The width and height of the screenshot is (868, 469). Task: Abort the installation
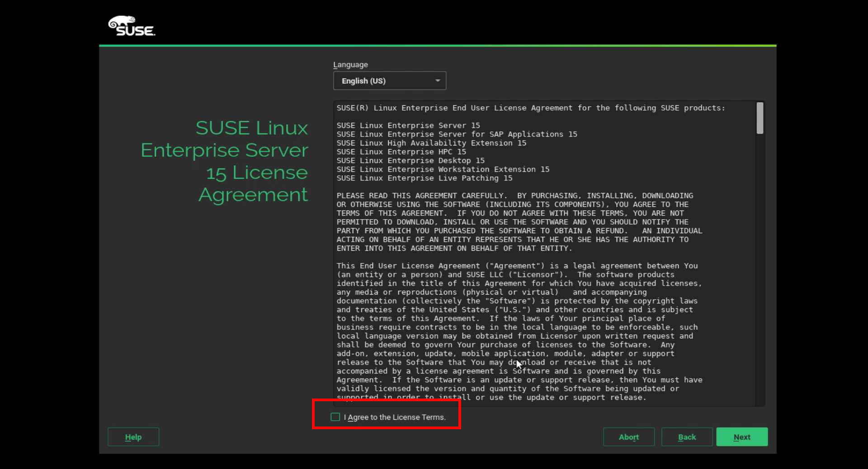[x=628, y=437]
